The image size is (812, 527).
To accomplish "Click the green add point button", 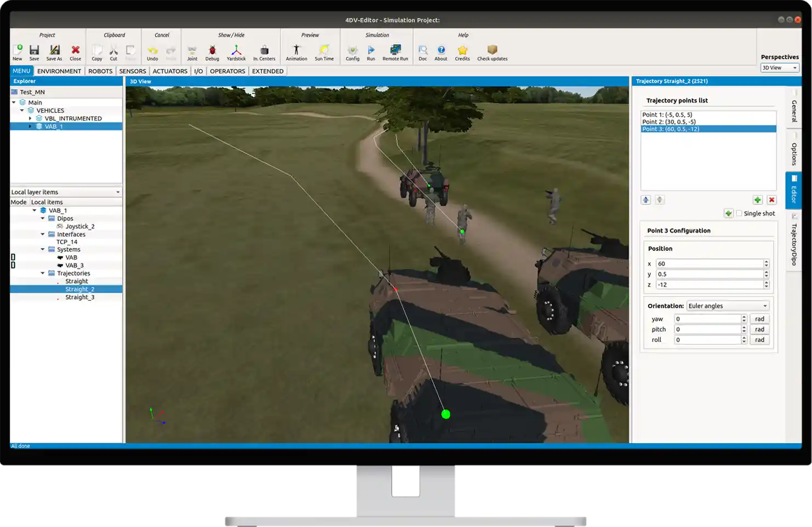I will tap(758, 200).
